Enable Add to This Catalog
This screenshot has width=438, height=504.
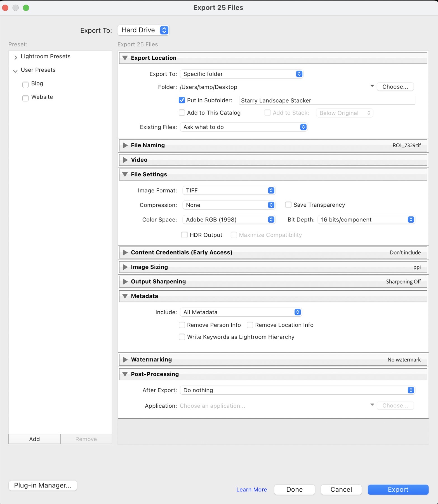coord(182,113)
